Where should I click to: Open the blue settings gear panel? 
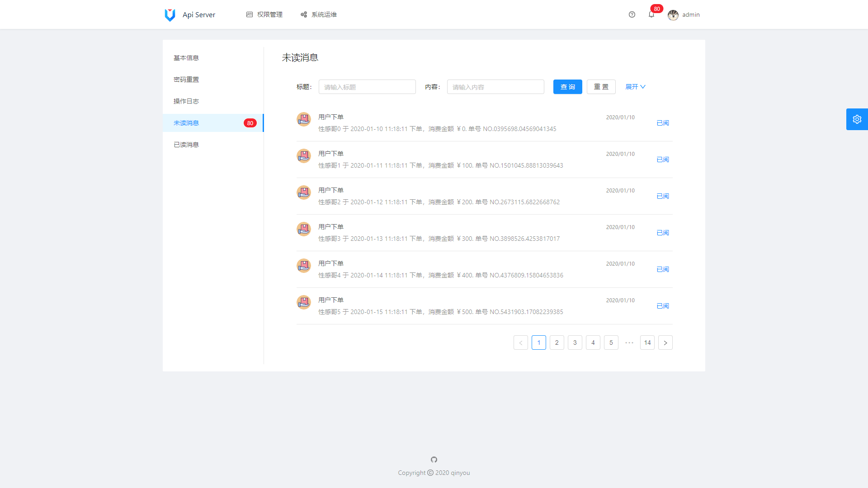point(857,119)
